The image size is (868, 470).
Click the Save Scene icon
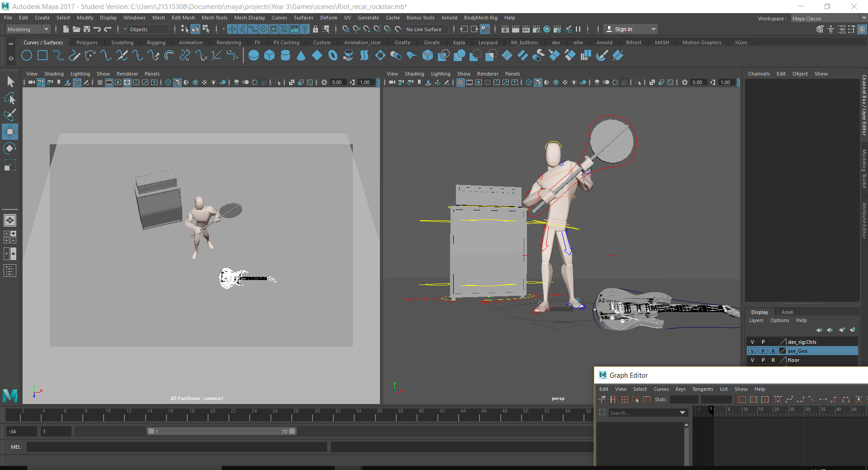(87, 29)
